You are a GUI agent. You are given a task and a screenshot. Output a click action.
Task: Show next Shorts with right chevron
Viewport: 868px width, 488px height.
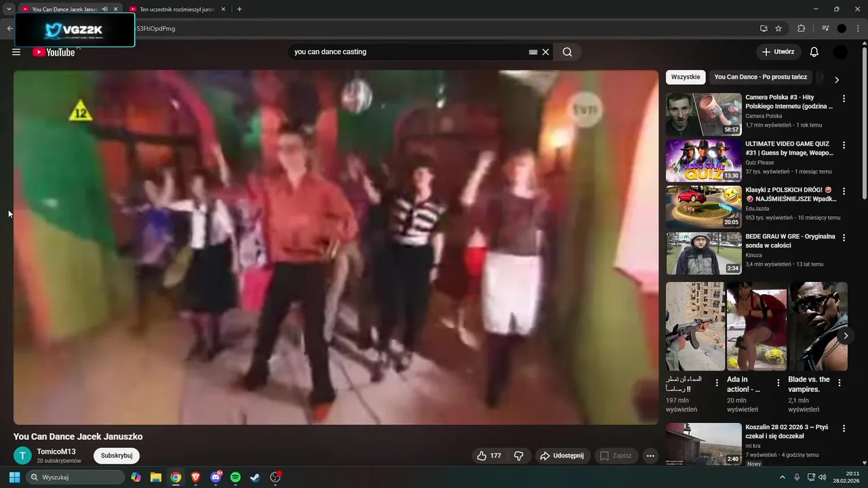846,335
